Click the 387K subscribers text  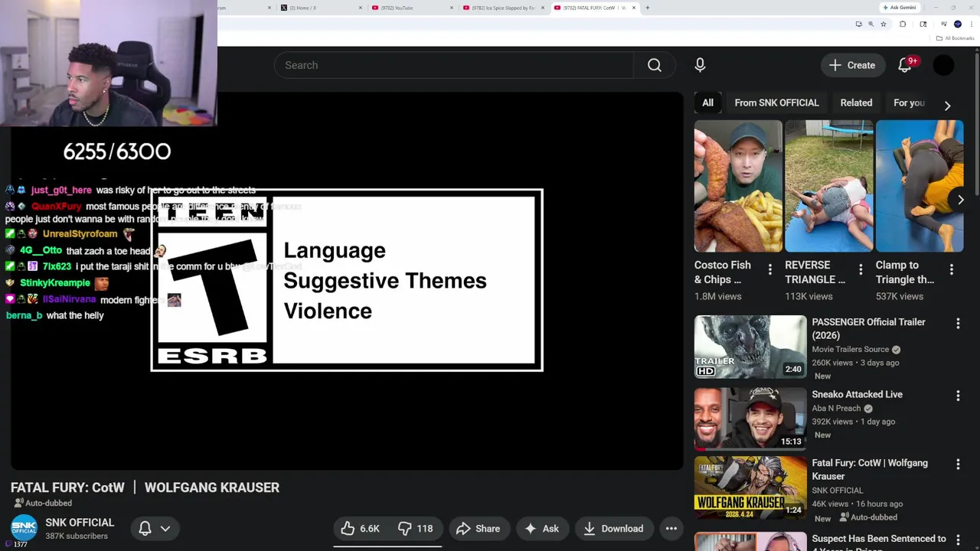[77, 536]
